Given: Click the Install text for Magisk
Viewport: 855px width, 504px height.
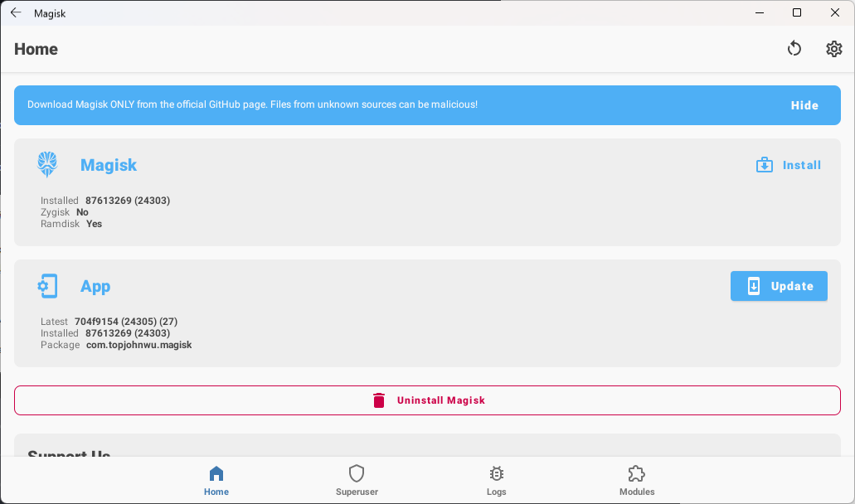Looking at the screenshot, I should tap(802, 165).
